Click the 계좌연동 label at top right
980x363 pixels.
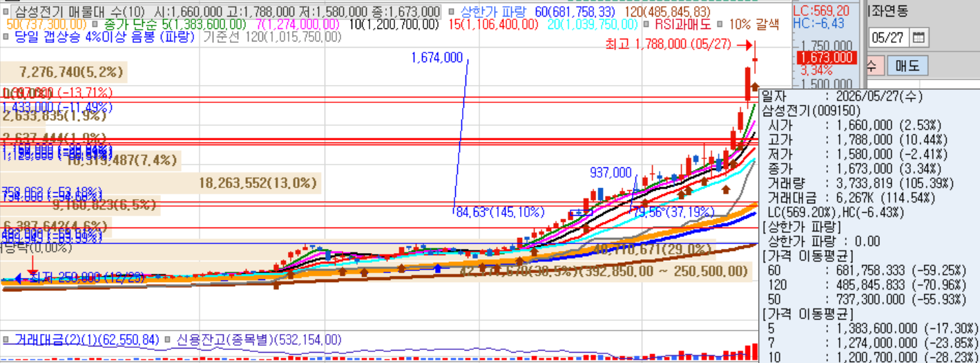pos(888,10)
